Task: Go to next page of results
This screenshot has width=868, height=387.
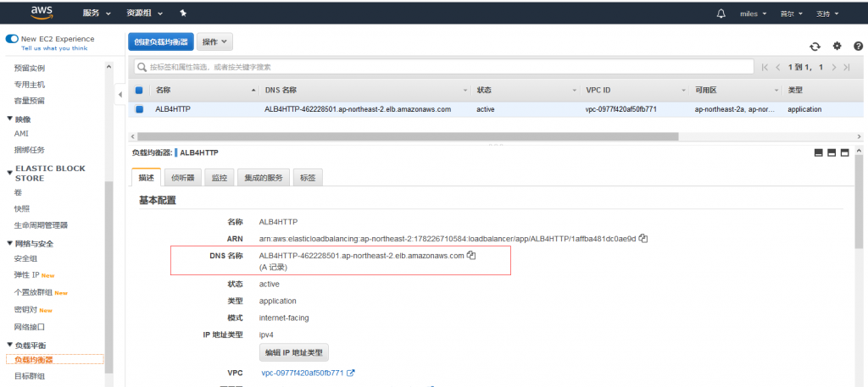Action: tap(834, 68)
